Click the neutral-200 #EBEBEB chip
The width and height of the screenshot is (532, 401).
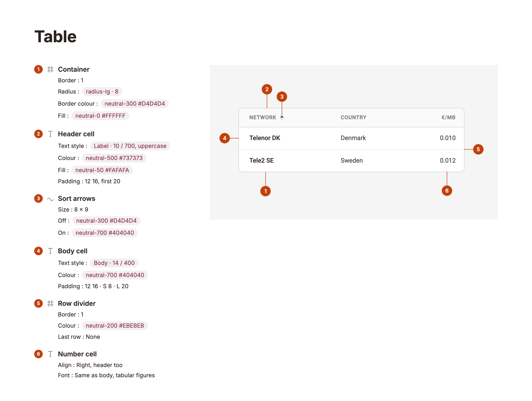click(x=115, y=326)
